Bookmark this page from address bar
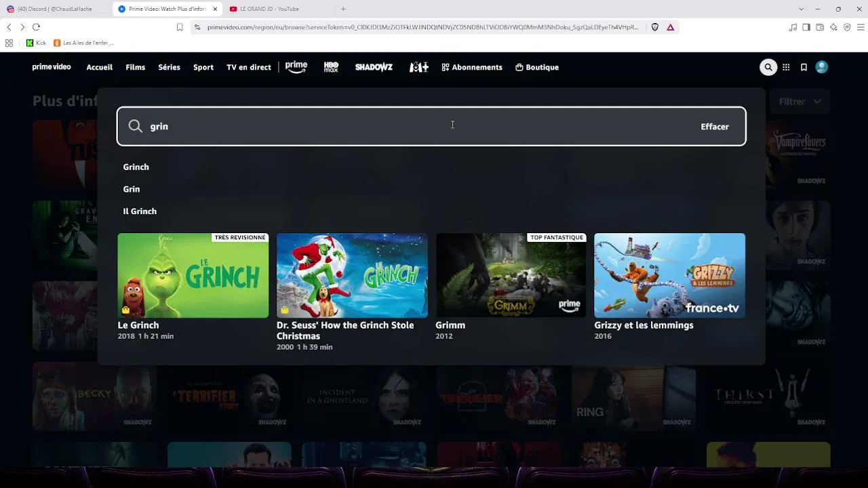The image size is (868, 488). (180, 27)
